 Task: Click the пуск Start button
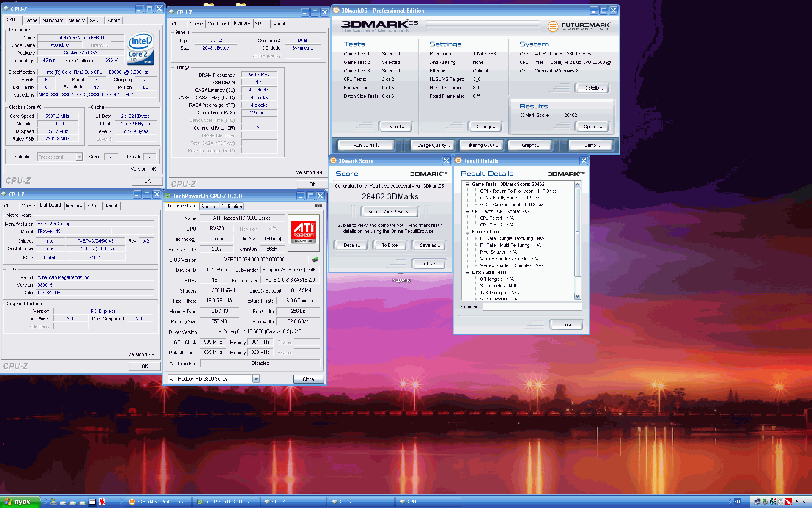[x=20, y=502]
